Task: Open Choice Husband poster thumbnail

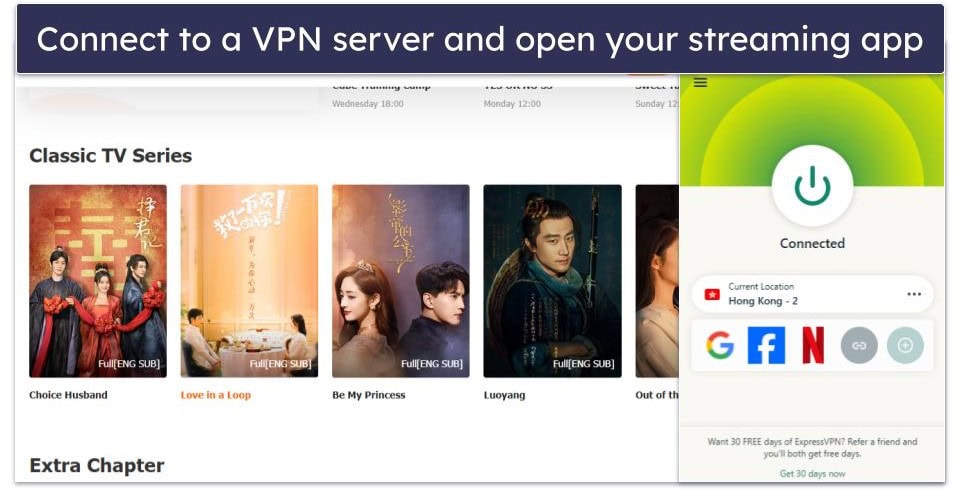Action: coord(98,281)
